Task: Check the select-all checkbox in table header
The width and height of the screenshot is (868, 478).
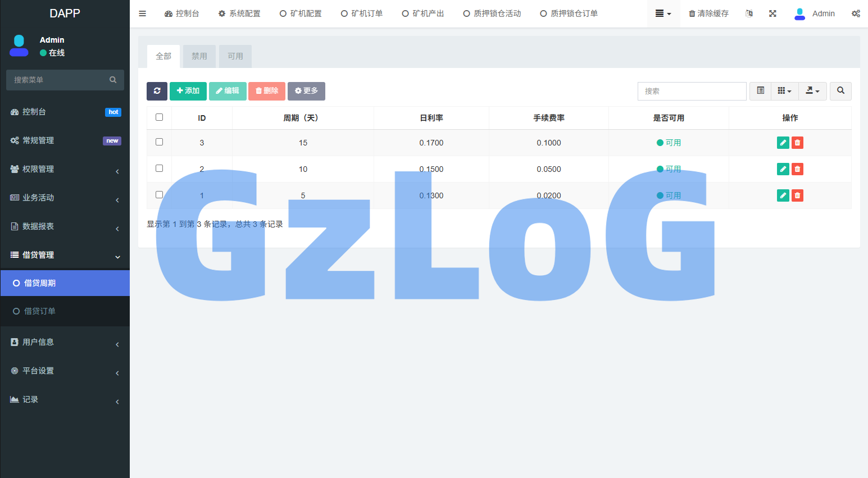Action: (159, 117)
